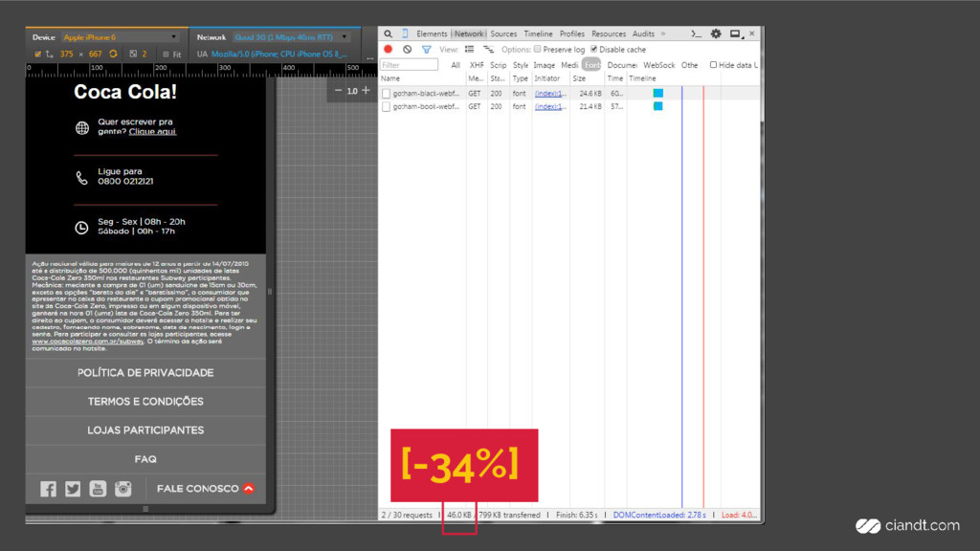Select the Network tab
The width and height of the screenshot is (980, 551).
(469, 33)
